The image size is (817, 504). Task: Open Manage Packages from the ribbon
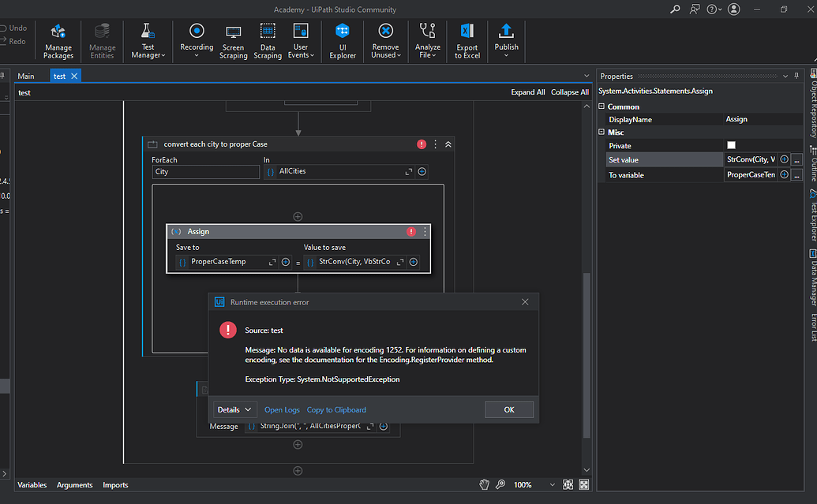[x=58, y=40]
